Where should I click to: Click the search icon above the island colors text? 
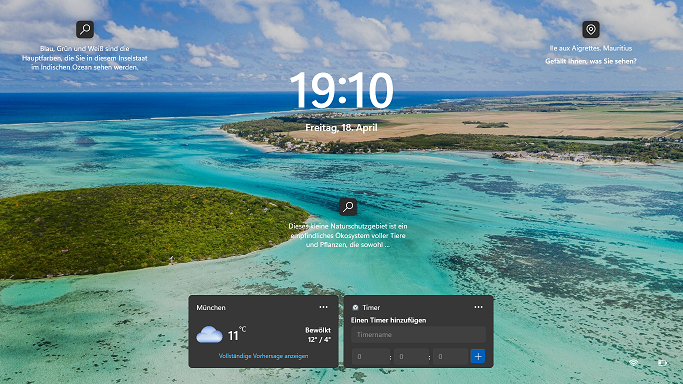pyautogui.click(x=85, y=30)
